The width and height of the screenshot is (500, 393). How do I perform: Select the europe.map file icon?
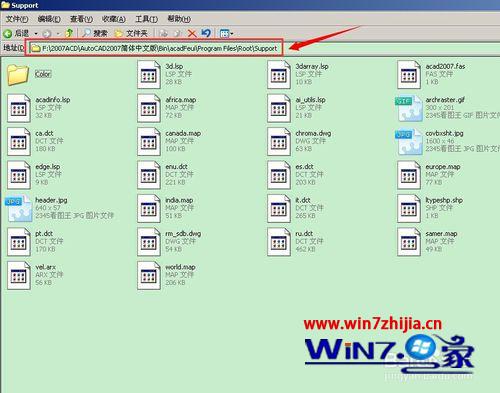pyautogui.click(x=409, y=175)
